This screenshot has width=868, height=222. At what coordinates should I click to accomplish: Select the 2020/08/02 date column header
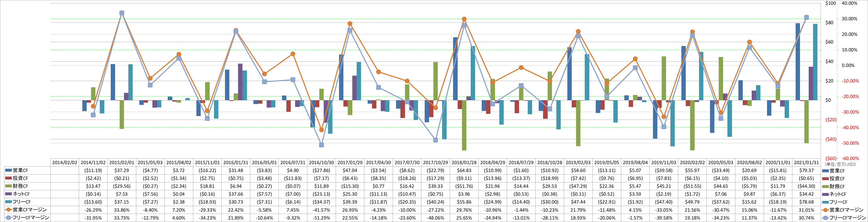[749, 162]
